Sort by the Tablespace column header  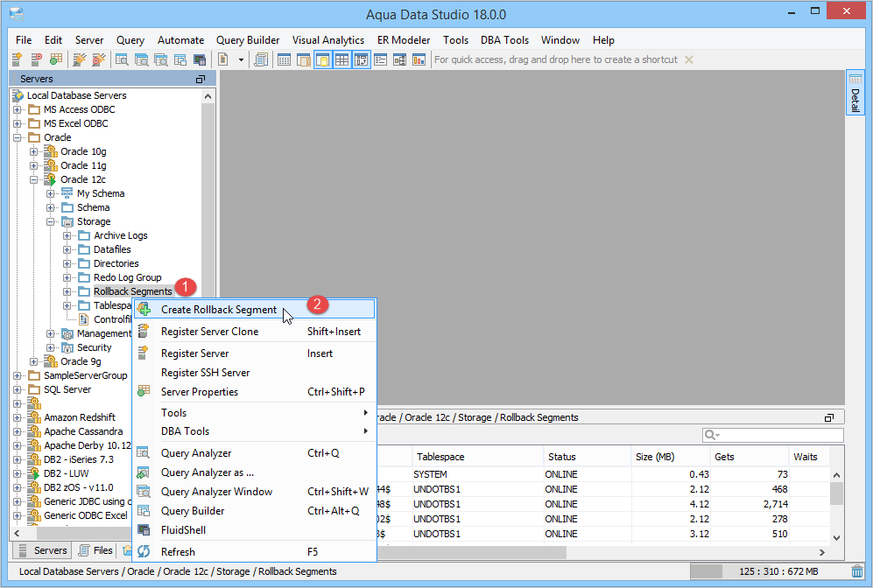478,457
